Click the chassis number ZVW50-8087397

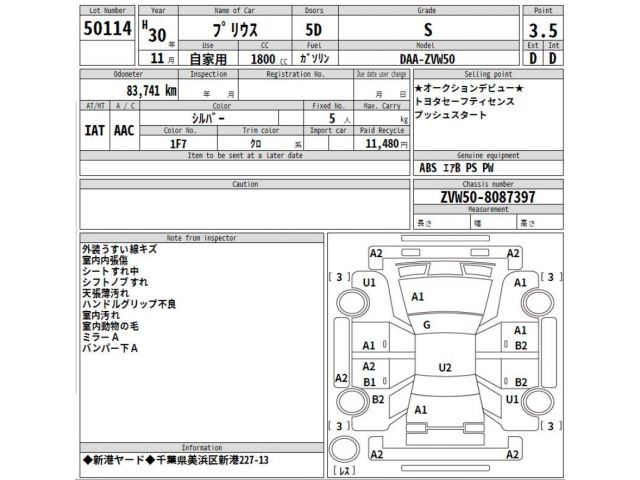(x=488, y=197)
